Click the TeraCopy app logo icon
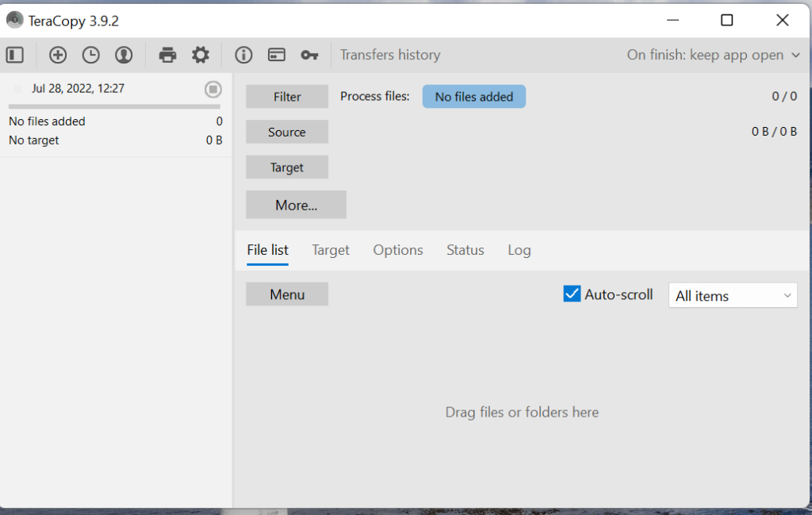 [14, 20]
